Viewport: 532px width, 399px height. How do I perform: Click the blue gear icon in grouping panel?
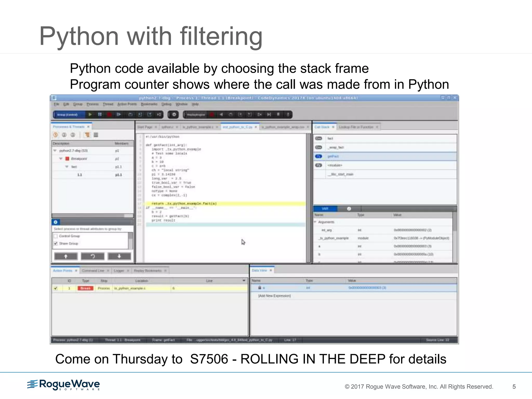(x=56, y=222)
